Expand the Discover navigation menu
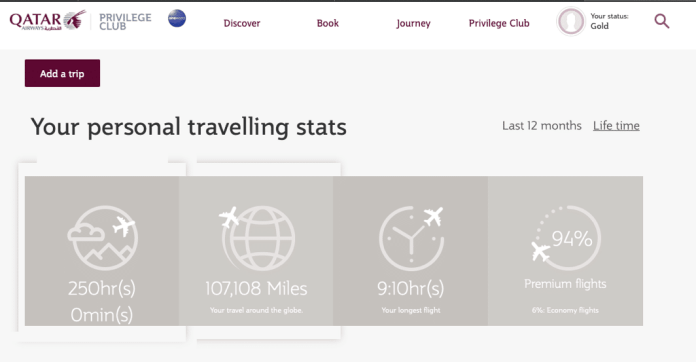 [242, 23]
